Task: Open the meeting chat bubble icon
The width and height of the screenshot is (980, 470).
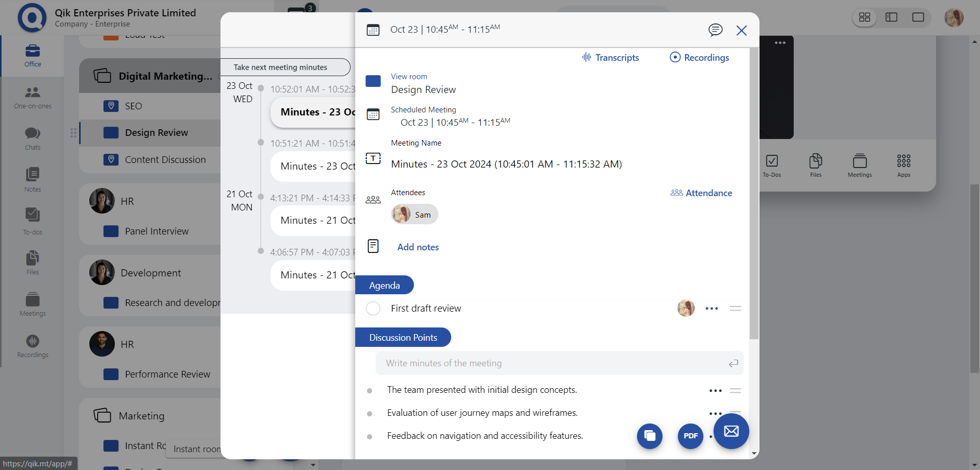Action: point(716,30)
